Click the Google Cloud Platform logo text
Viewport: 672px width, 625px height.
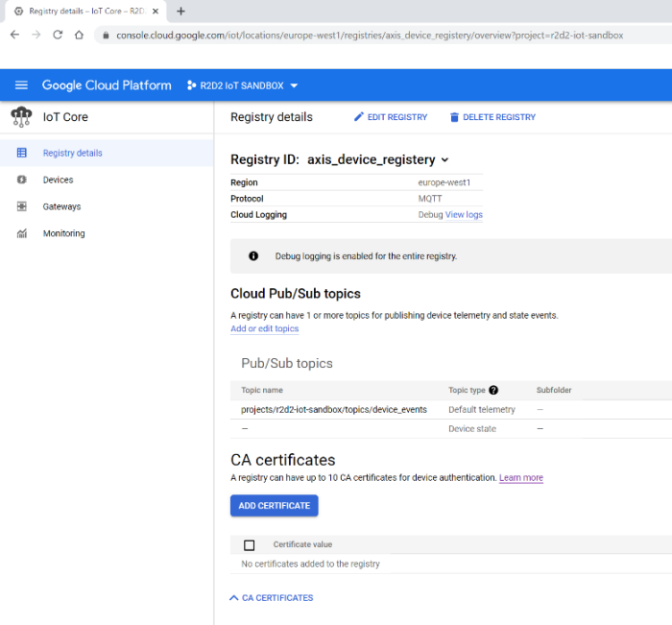pos(107,85)
